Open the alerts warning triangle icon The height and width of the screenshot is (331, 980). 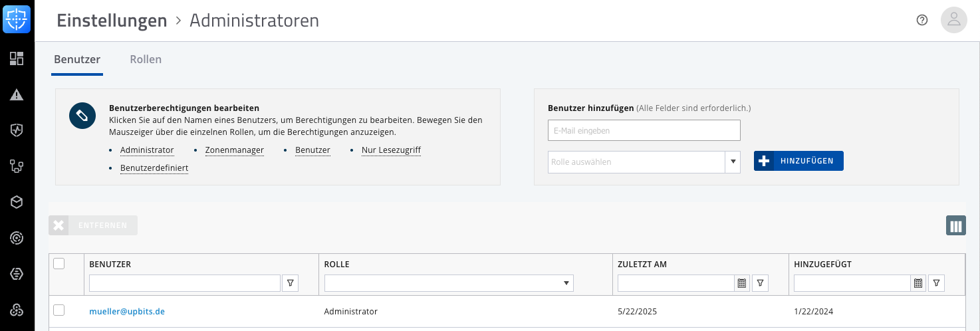[x=17, y=94]
